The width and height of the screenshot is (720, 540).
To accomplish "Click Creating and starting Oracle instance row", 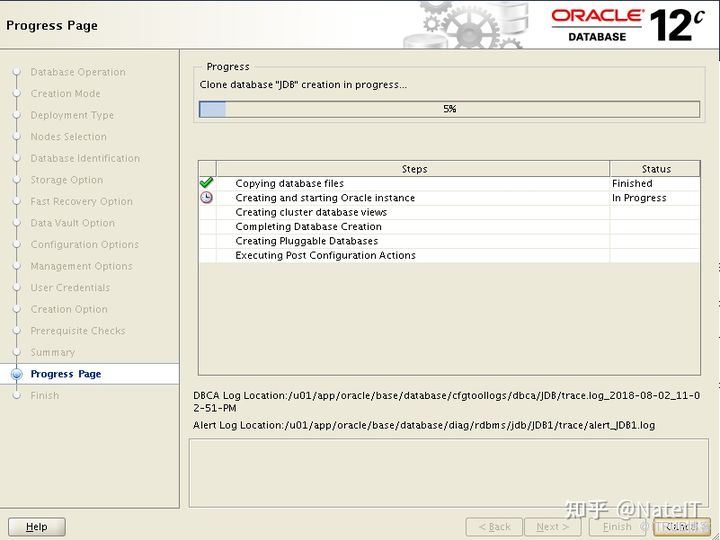I will click(x=450, y=198).
